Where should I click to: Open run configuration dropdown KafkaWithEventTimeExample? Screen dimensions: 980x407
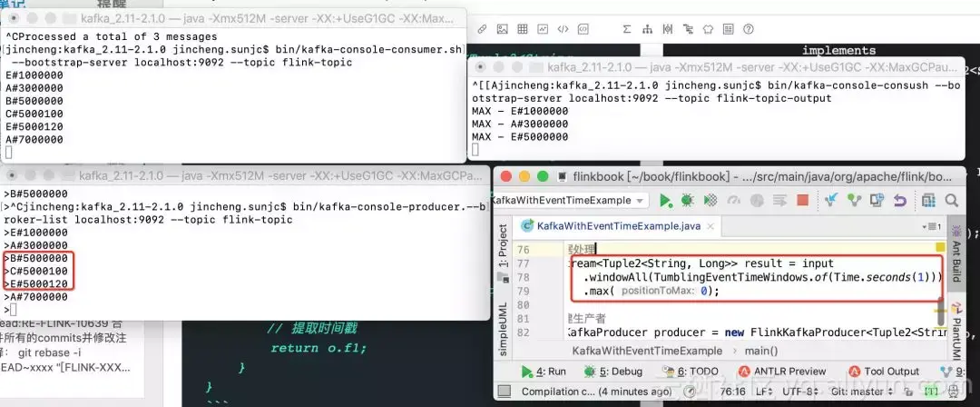point(569,201)
